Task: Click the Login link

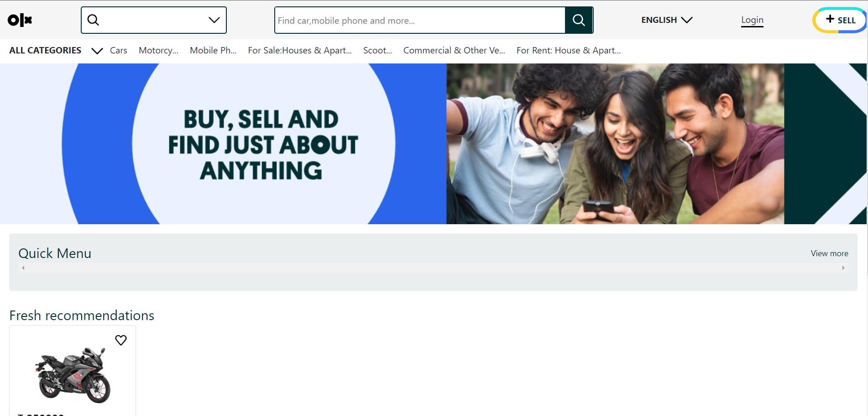Action: pyautogui.click(x=752, y=20)
